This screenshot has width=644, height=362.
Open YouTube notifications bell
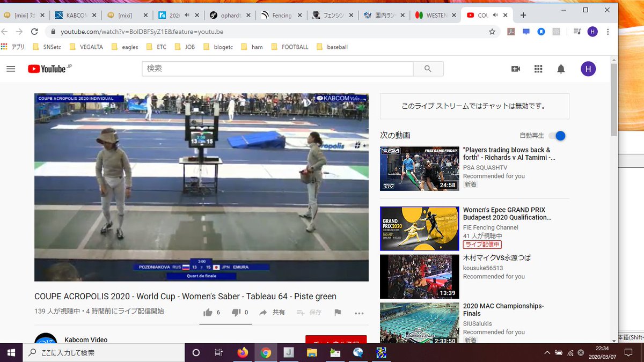tap(561, 69)
